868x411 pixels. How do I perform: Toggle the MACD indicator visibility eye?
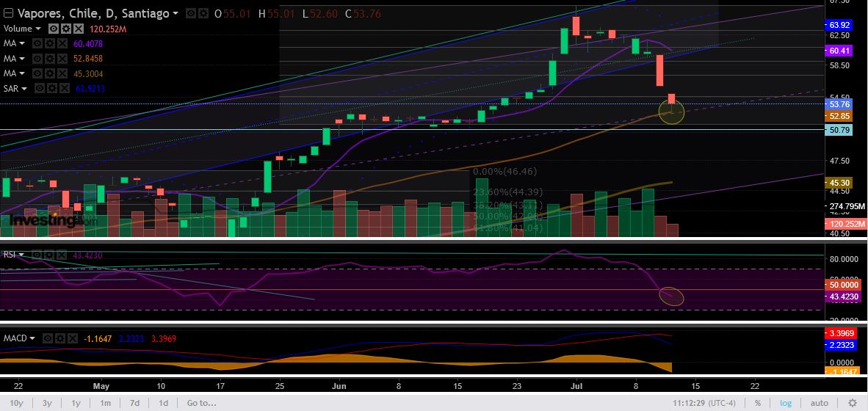click(47, 338)
